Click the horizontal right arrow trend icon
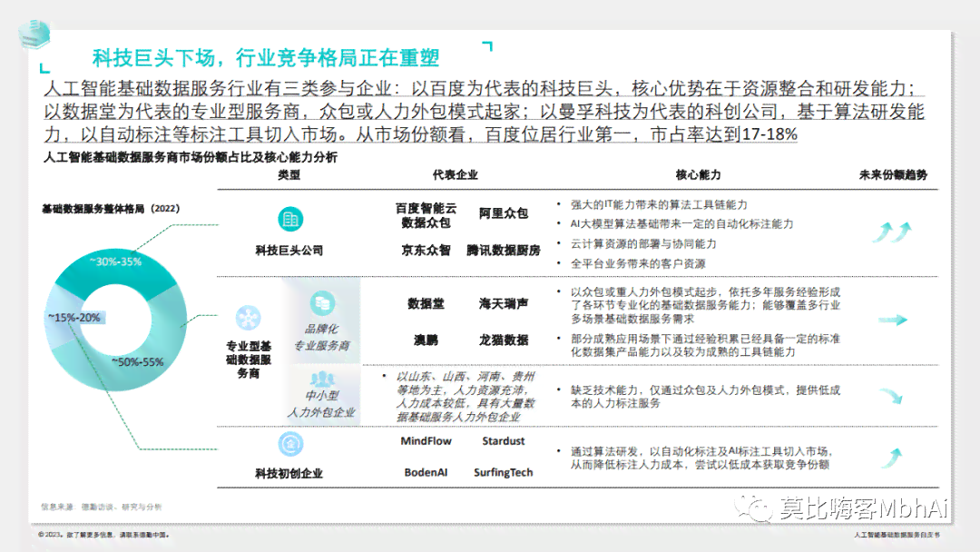The image size is (980, 552). point(893,320)
